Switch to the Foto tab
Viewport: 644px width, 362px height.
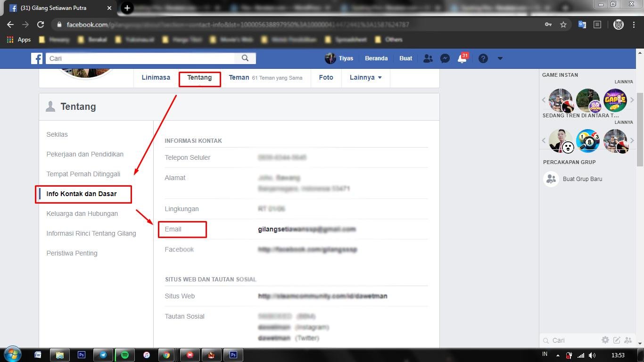pyautogui.click(x=326, y=77)
